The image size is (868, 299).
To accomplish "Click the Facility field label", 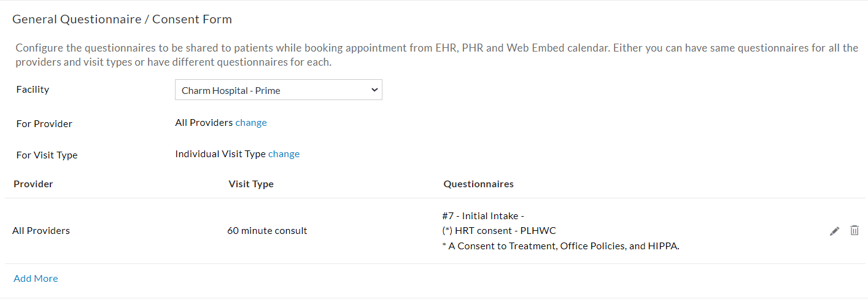I will pos(33,90).
